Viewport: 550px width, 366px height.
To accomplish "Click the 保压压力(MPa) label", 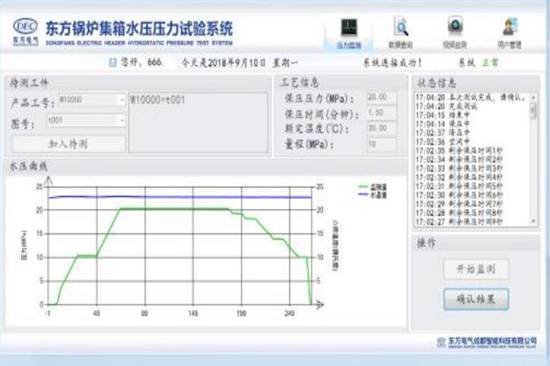I will 320,99.
